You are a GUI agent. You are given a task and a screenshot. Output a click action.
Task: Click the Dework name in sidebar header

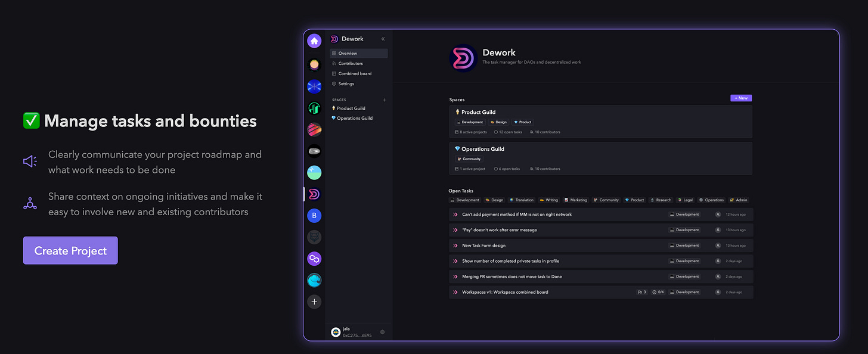tap(352, 39)
